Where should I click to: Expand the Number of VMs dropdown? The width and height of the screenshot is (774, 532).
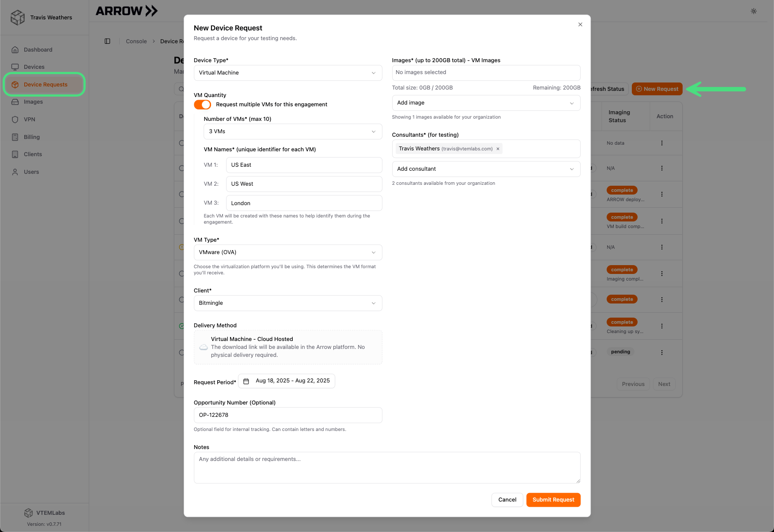292,131
